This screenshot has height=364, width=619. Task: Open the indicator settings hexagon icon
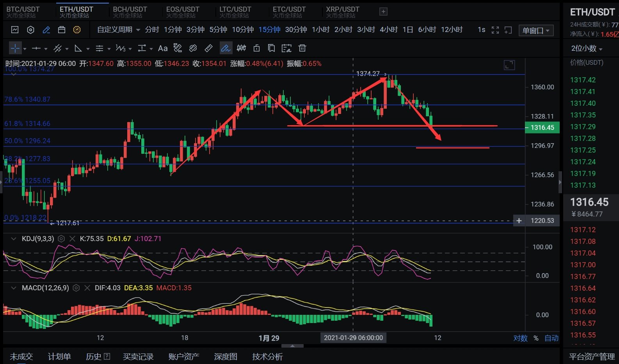point(30,30)
